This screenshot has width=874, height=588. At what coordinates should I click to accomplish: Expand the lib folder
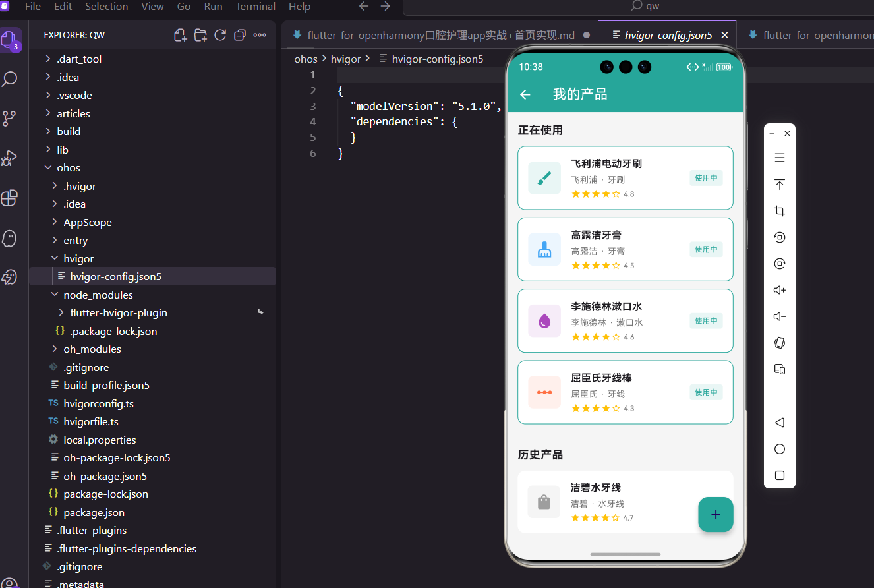coord(152,150)
